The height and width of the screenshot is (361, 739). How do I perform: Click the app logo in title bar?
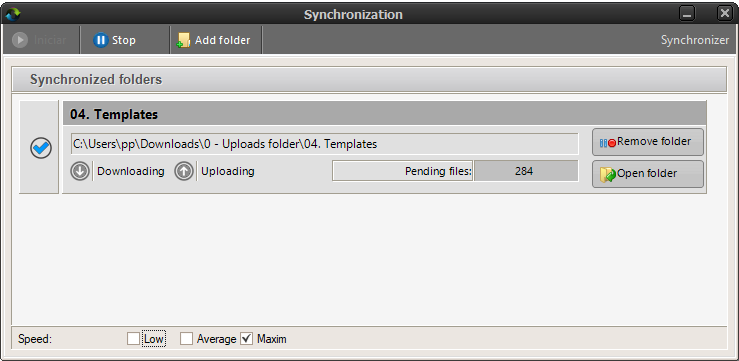12,14
